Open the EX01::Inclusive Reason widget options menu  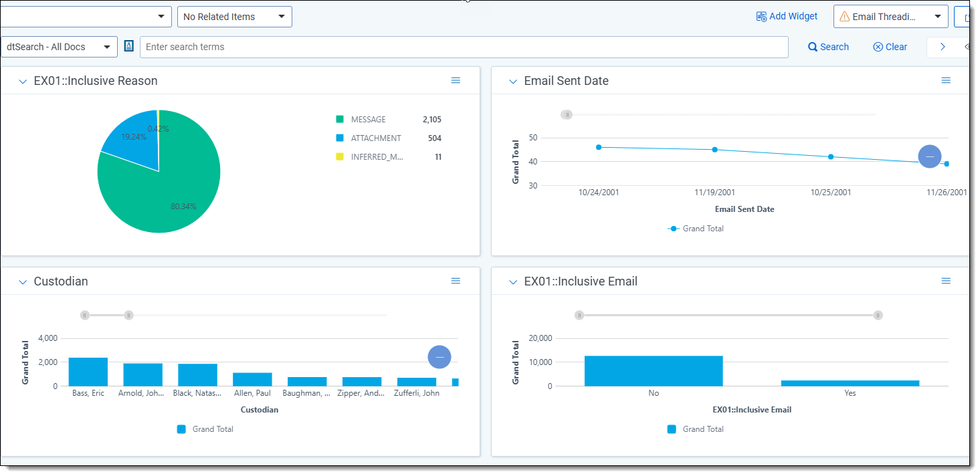456,80
